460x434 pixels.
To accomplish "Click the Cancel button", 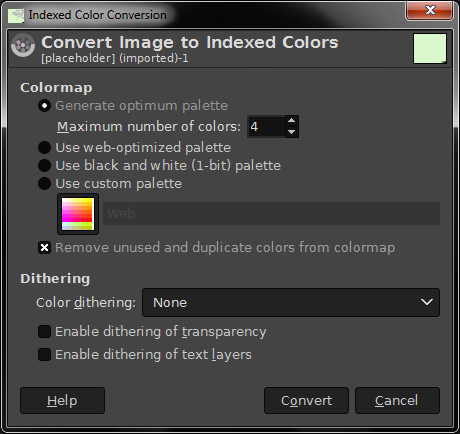I will pos(397,400).
